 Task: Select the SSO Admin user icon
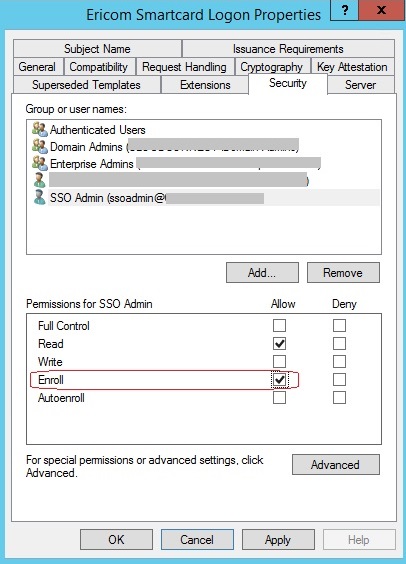point(39,197)
